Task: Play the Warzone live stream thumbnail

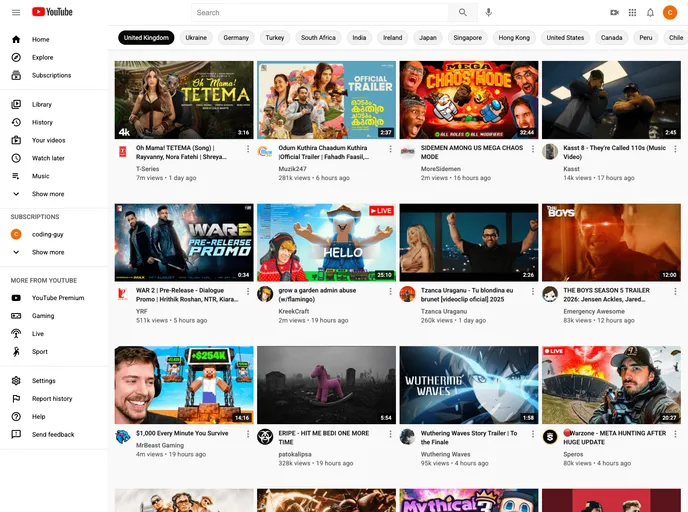Action: pyautogui.click(x=611, y=385)
